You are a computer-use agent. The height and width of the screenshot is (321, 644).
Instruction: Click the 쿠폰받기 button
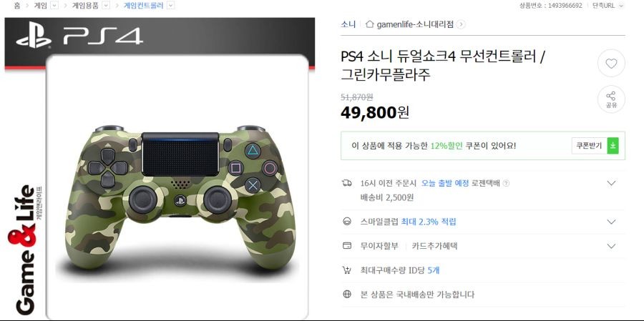point(589,145)
